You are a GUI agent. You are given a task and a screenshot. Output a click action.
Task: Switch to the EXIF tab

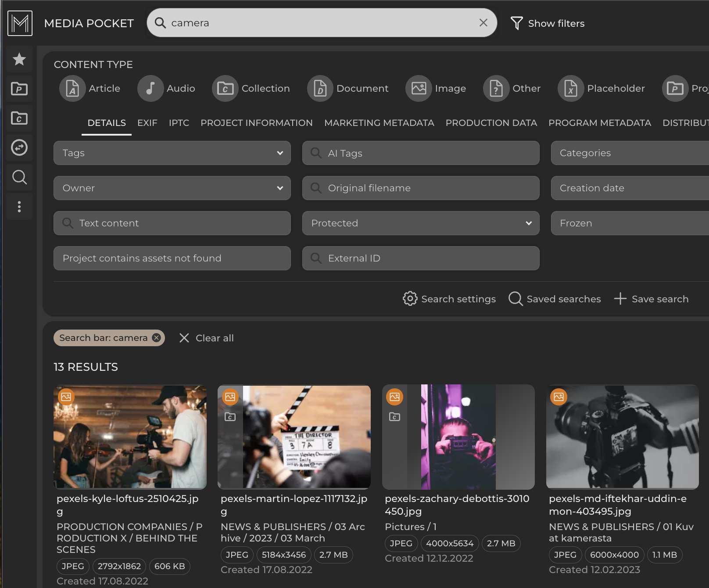coord(147,123)
